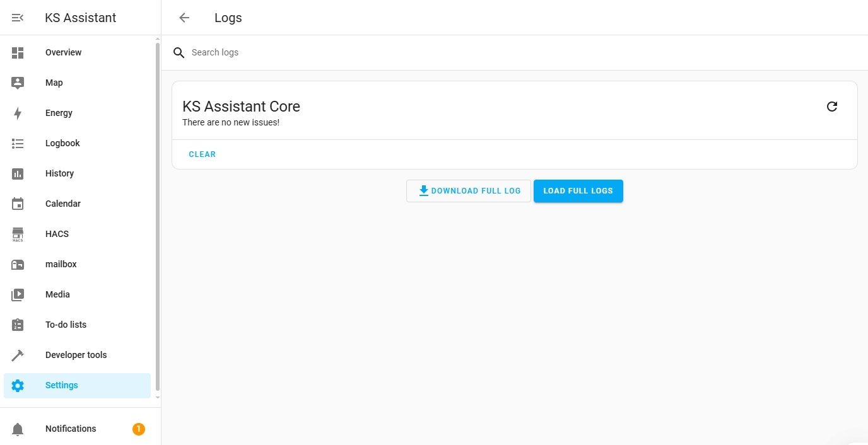Click the Logbook list icon
868x445 pixels.
[18, 143]
